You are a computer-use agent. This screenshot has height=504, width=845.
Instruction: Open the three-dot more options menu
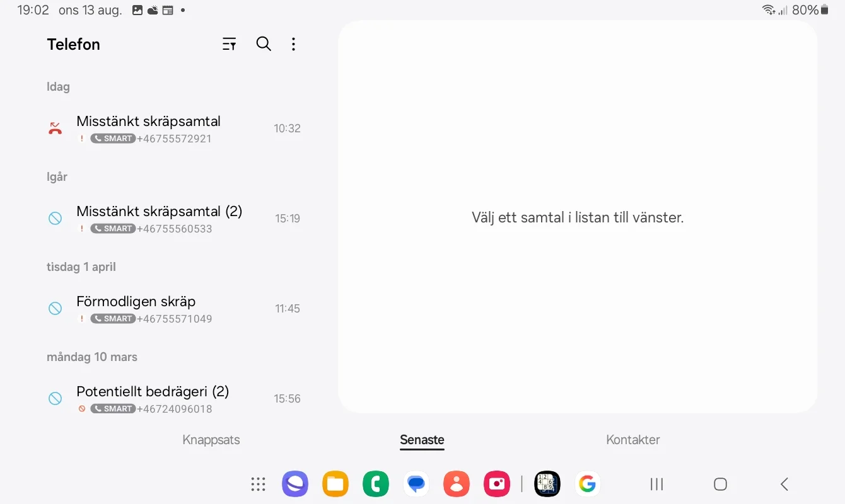click(x=293, y=44)
